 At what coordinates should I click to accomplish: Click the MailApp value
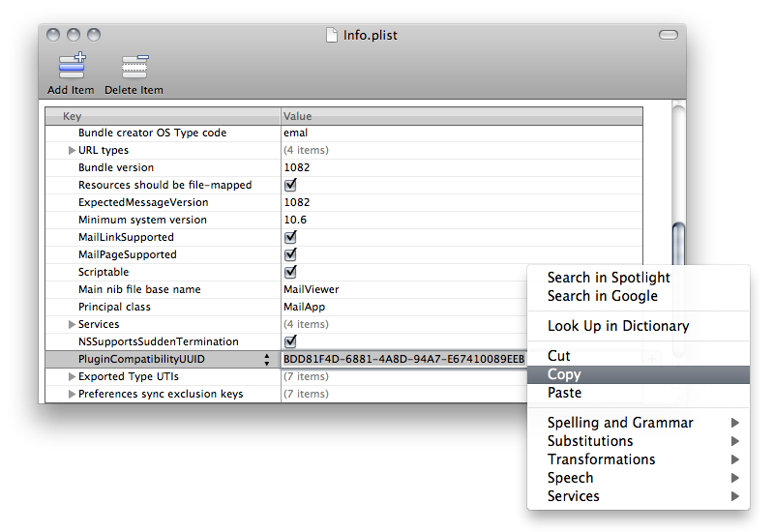click(x=304, y=307)
